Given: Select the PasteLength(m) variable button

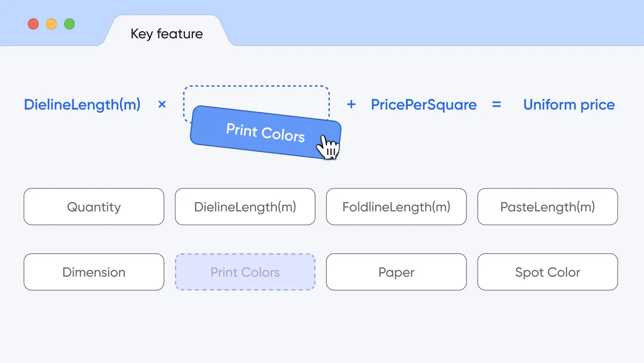Looking at the screenshot, I should [547, 207].
